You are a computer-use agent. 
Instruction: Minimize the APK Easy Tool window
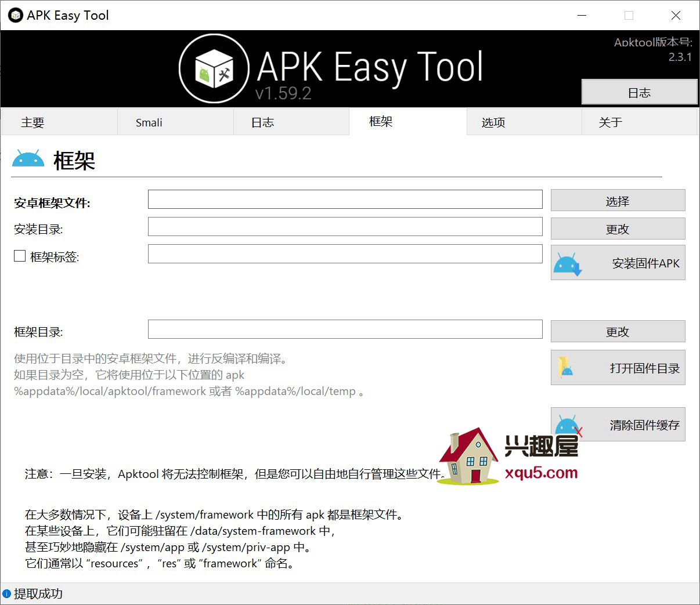[x=582, y=15]
